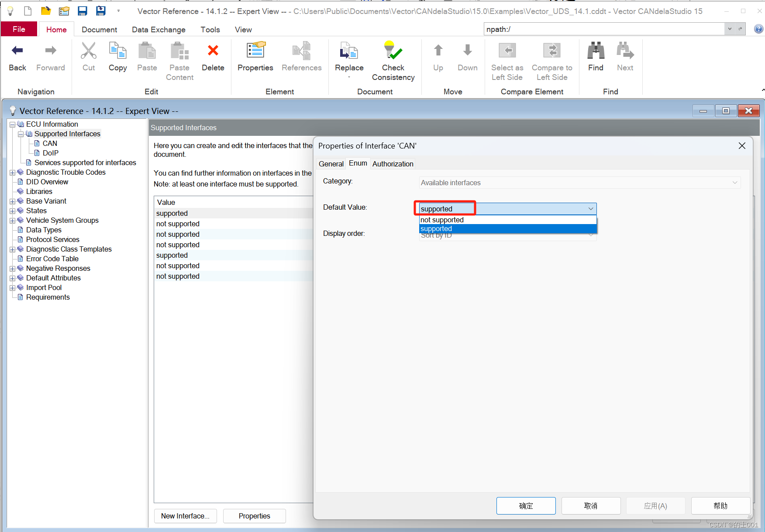Switch to General tab in dialog
Viewport: 765px width, 532px height.
331,164
